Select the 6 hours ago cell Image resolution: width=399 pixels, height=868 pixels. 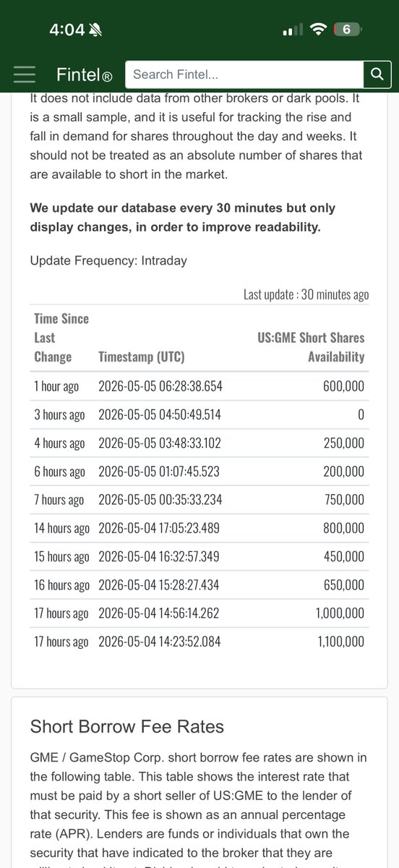click(59, 472)
